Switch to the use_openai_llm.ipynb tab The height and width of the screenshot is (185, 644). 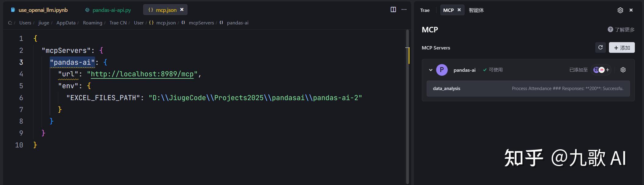(x=43, y=10)
